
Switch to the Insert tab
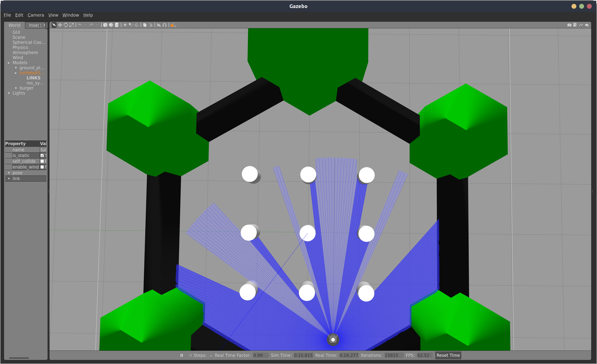click(35, 25)
